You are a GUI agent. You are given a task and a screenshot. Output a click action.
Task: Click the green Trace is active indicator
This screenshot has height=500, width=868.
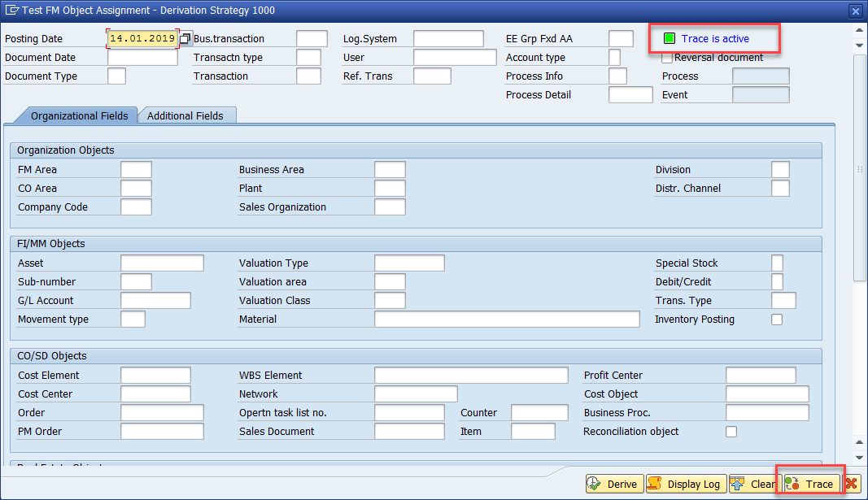[x=670, y=39]
